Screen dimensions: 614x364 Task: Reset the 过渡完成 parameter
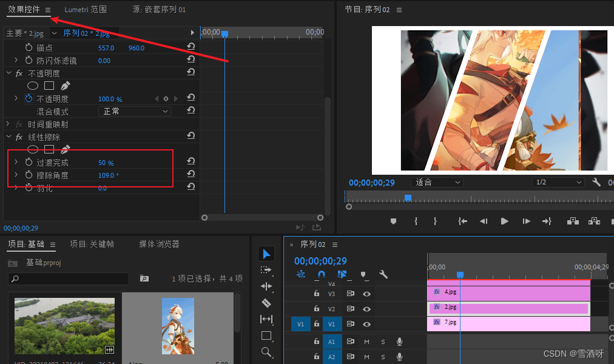[x=191, y=161]
